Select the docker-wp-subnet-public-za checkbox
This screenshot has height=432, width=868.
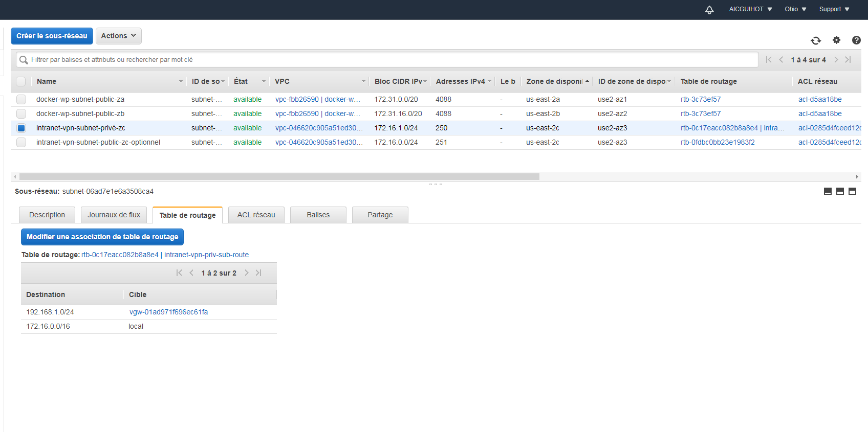pyautogui.click(x=21, y=99)
